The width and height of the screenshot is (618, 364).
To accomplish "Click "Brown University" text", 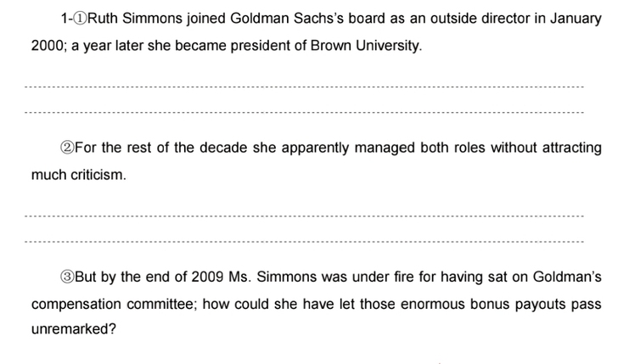I will point(365,46).
